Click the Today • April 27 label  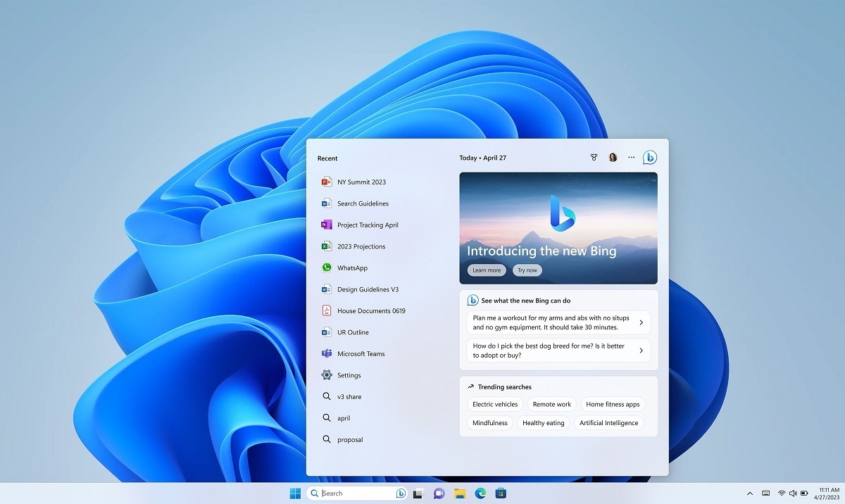pos(482,158)
